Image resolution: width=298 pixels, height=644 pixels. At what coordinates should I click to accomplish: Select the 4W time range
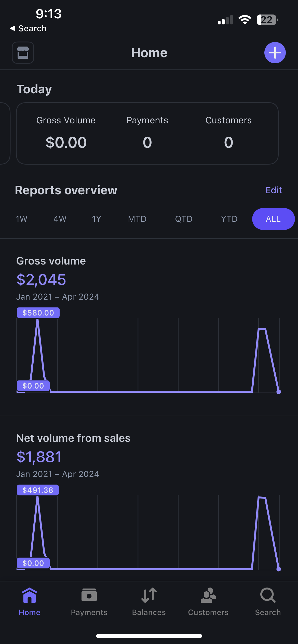(x=60, y=219)
